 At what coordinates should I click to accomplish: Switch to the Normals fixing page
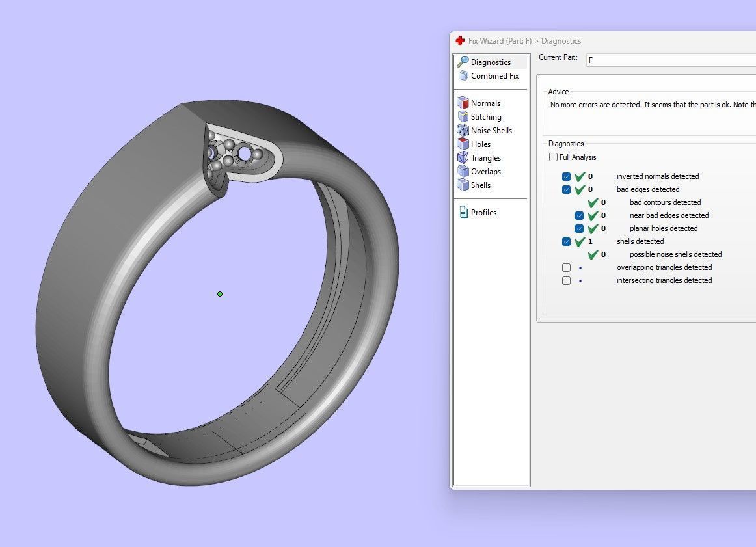485,103
